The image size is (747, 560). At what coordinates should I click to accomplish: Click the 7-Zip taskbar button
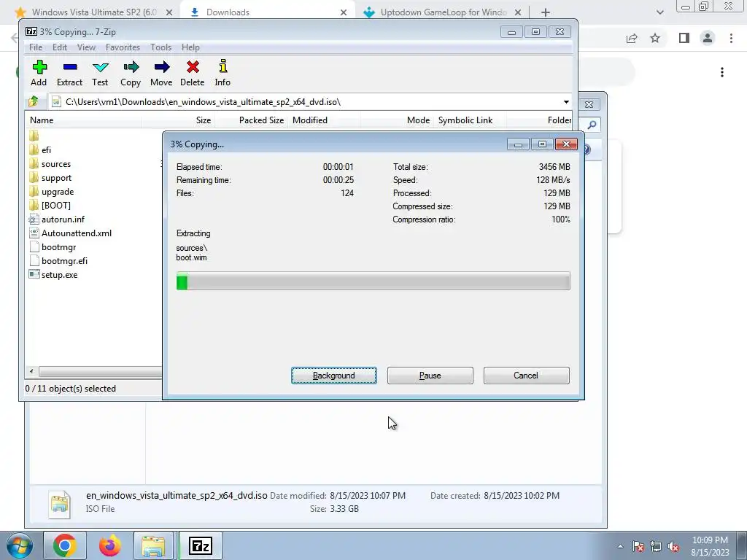click(x=200, y=545)
